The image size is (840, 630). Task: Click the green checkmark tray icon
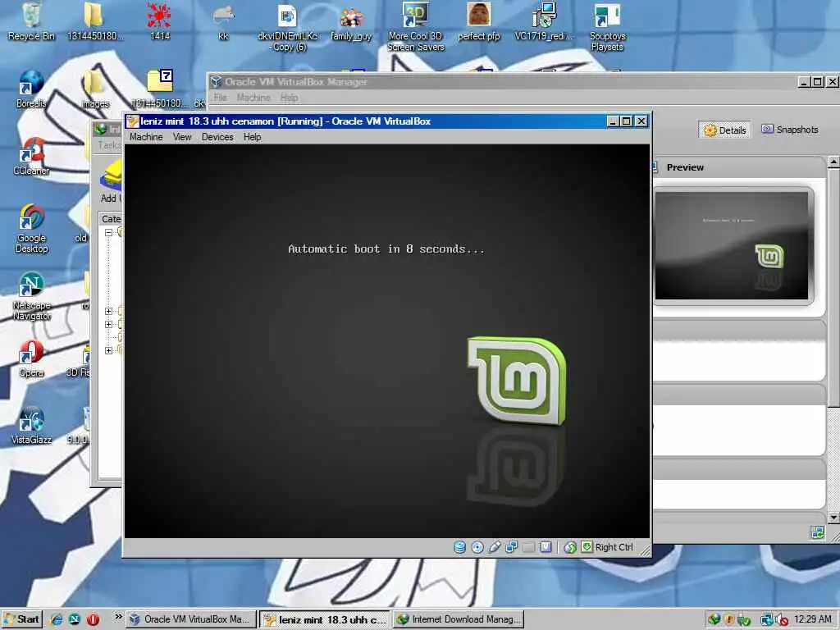743,620
